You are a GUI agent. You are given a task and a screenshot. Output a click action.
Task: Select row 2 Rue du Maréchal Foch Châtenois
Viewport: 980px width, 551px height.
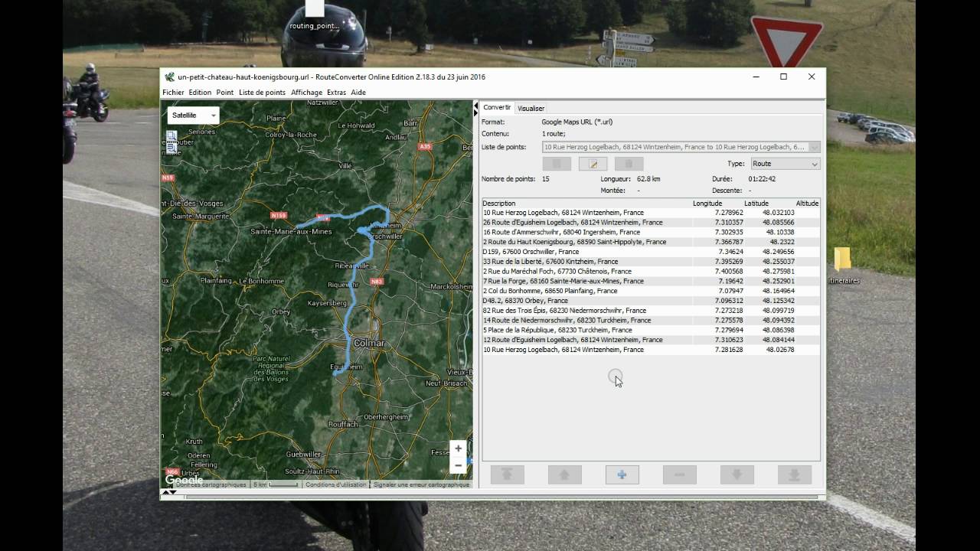pyautogui.click(x=651, y=271)
